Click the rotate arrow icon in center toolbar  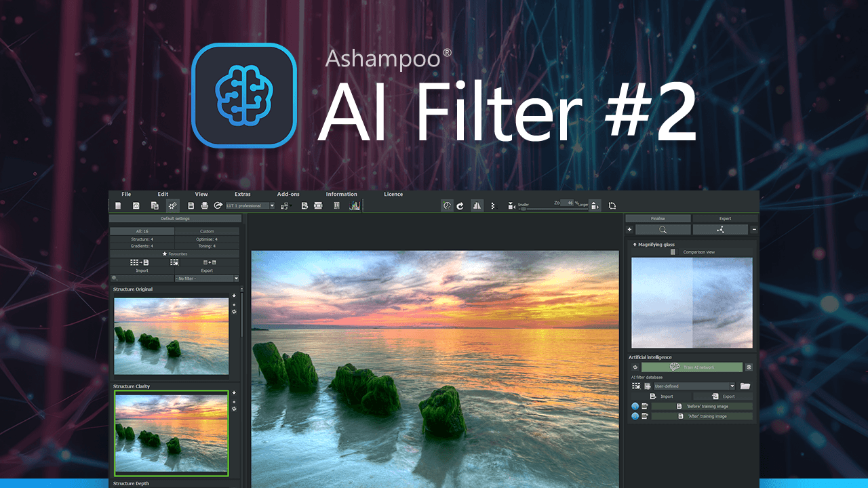(460, 205)
